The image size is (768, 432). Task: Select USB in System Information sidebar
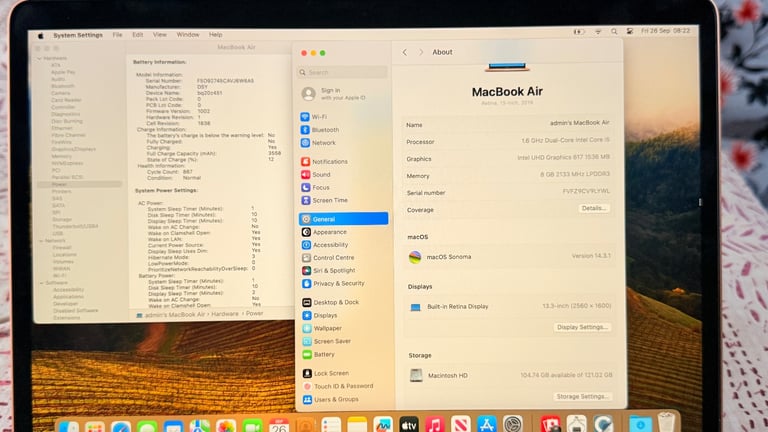click(x=57, y=234)
